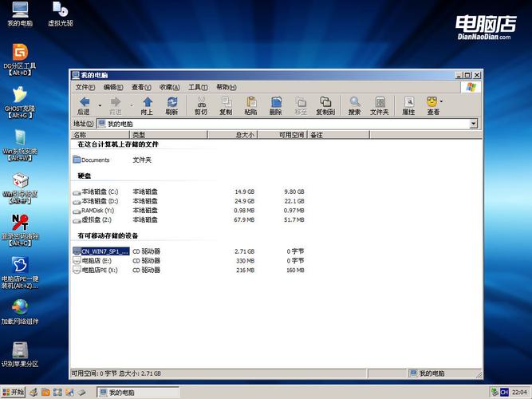Open Properties (属性) from toolbar
This screenshot has height=399, width=532.
click(408, 105)
